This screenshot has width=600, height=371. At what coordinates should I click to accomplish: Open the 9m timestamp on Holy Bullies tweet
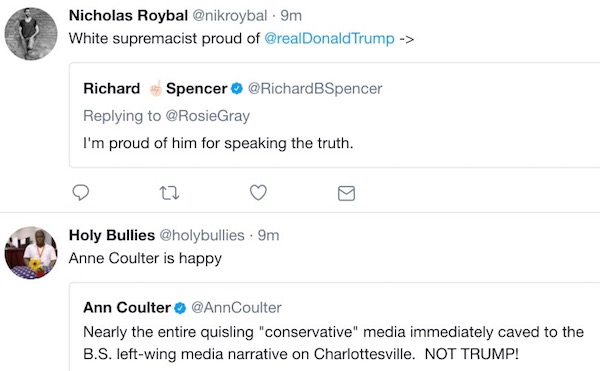[x=268, y=235]
